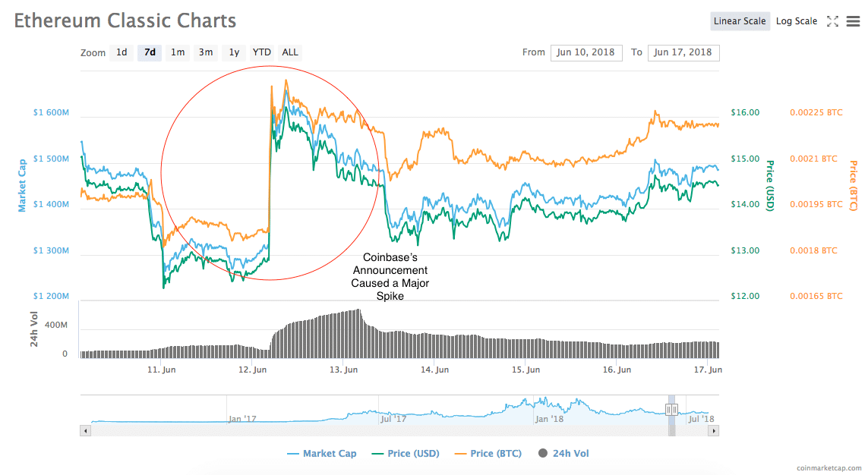Choose 3m zoom range

(206, 52)
